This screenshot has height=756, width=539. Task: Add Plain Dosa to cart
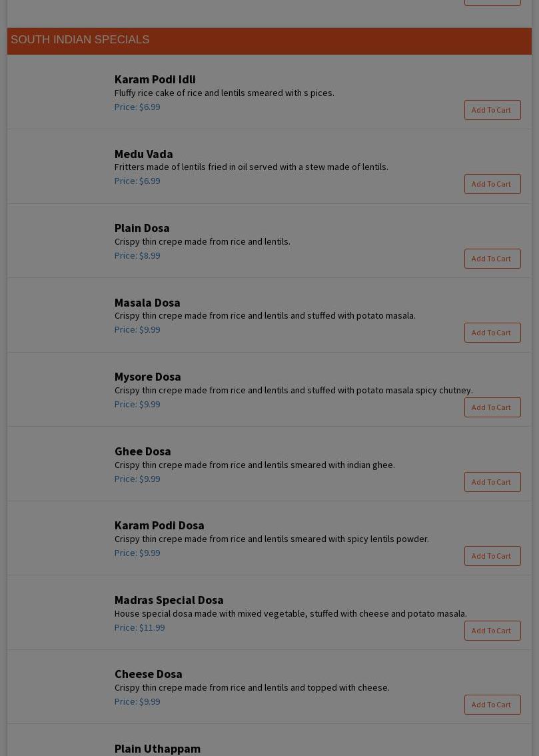pyautogui.click(x=492, y=259)
